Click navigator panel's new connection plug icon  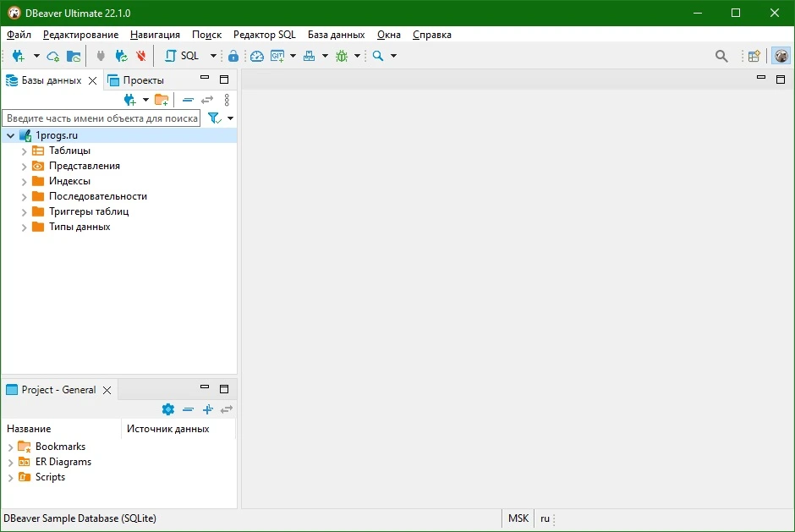[130, 100]
